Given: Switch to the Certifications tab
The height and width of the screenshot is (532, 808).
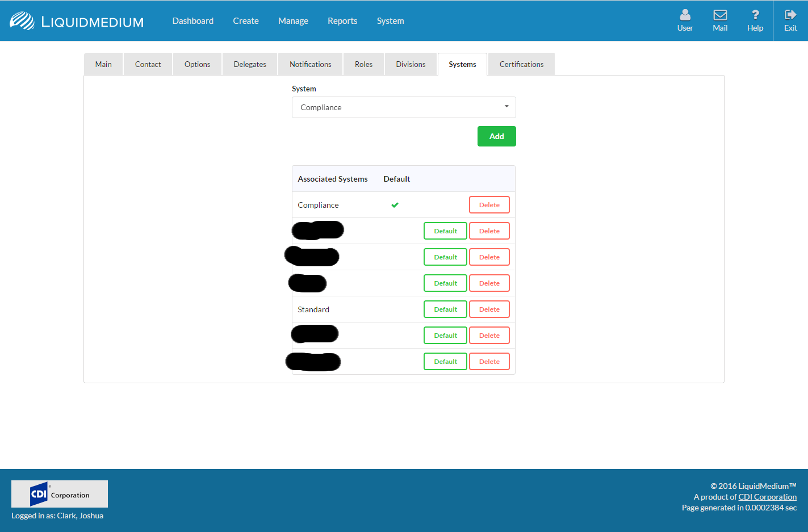Looking at the screenshot, I should click(521, 64).
